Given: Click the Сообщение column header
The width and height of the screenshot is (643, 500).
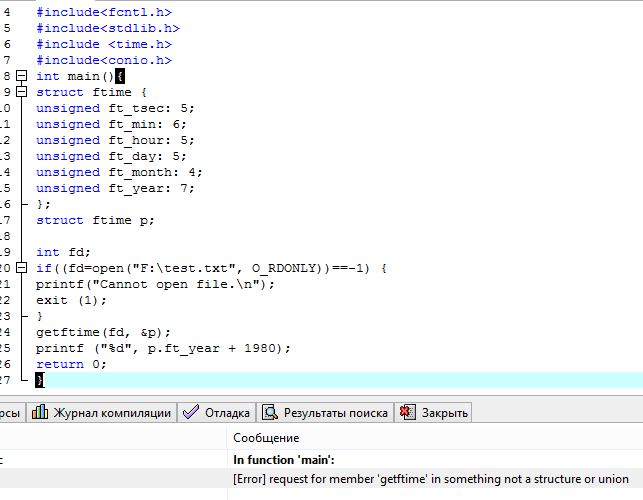Looking at the screenshot, I should (266, 438).
